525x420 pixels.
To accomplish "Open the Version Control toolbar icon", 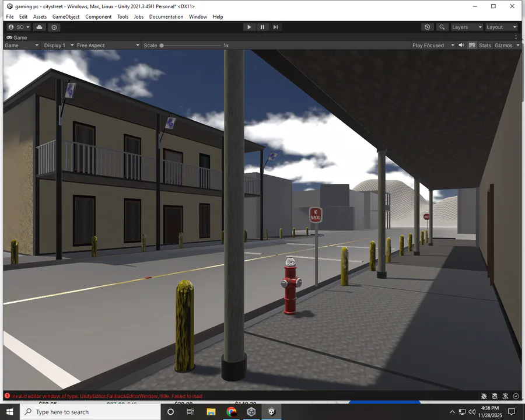I will click(x=54, y=27).
